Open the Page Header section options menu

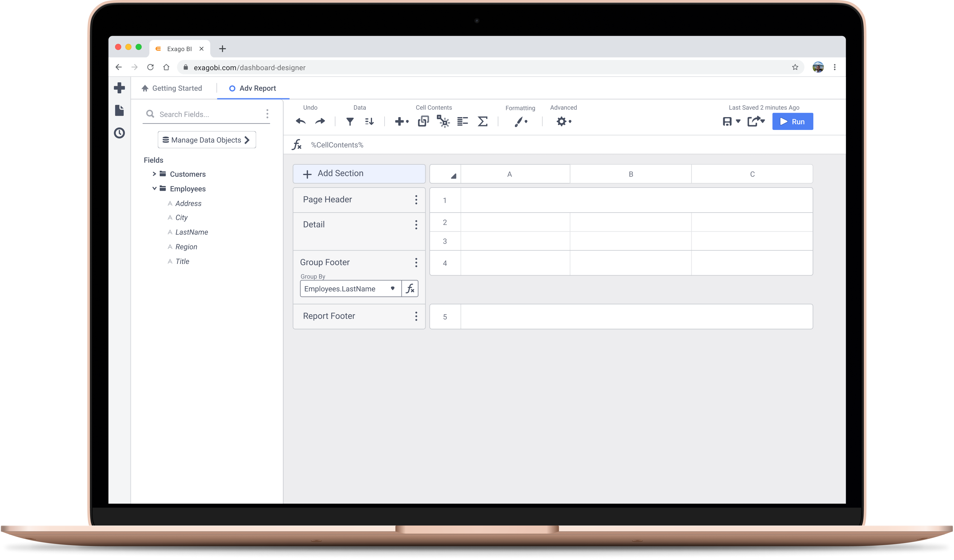pyautogui.click(x=416, y=199)
